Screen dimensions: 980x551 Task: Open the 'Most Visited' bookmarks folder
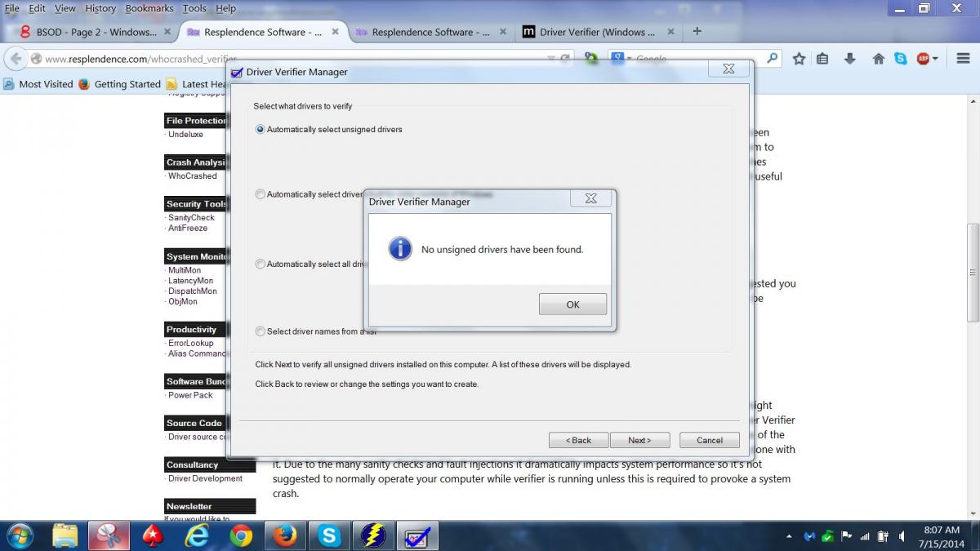point(38,84)
